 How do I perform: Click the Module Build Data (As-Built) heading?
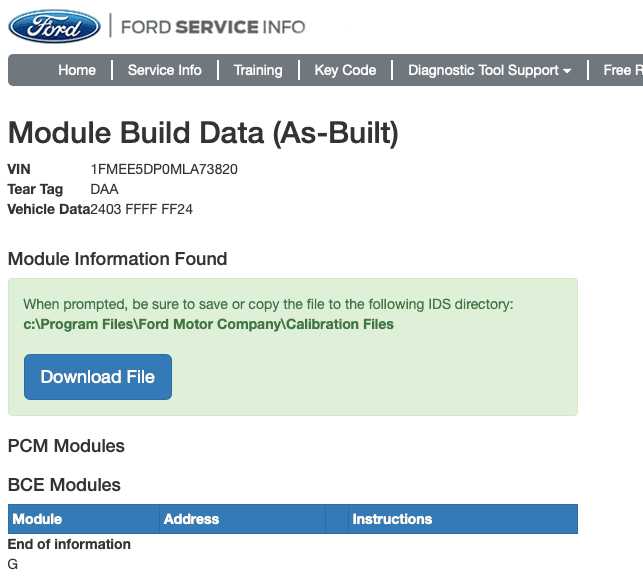tap(203, 133)
